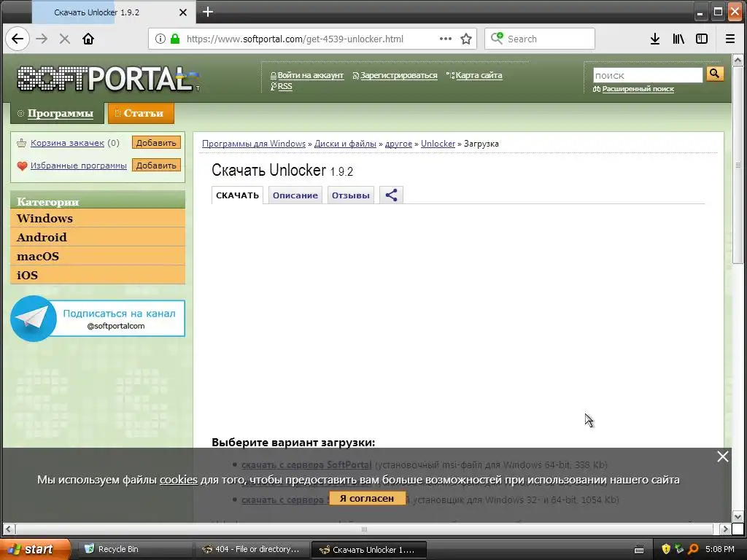Stop page loading with the X button

[65, 39]
